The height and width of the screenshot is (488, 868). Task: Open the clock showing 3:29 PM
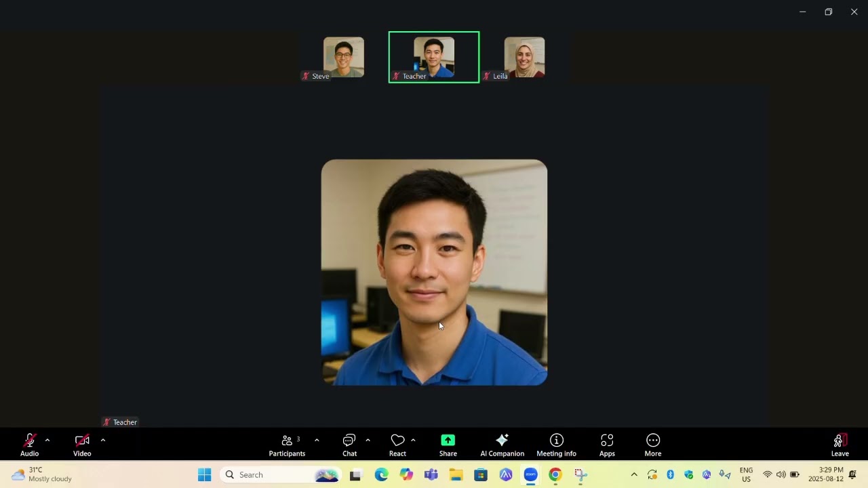826,474
